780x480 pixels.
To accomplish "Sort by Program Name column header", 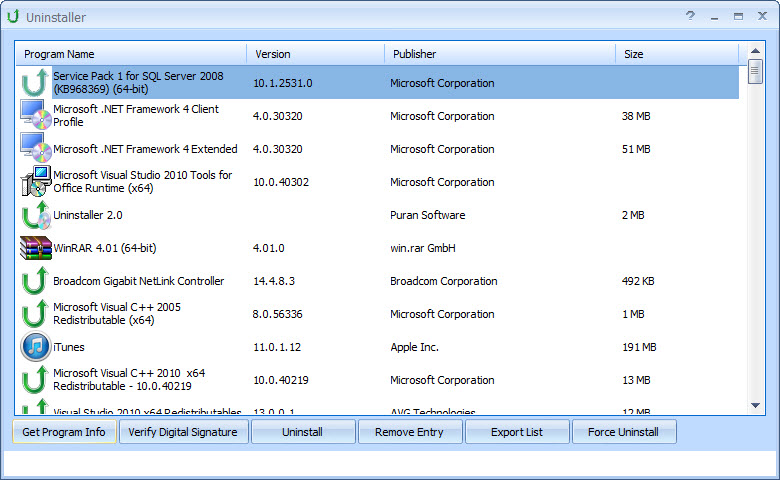I will 131,54.
